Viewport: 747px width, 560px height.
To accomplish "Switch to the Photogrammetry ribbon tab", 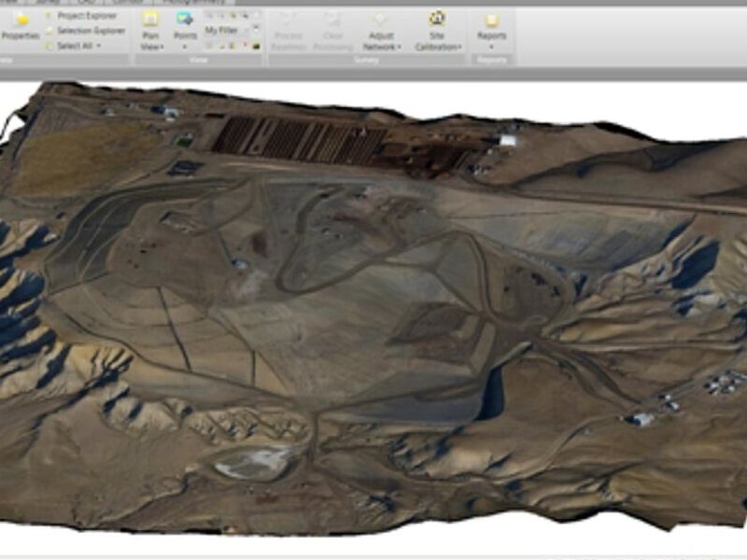I will point(191,3).
